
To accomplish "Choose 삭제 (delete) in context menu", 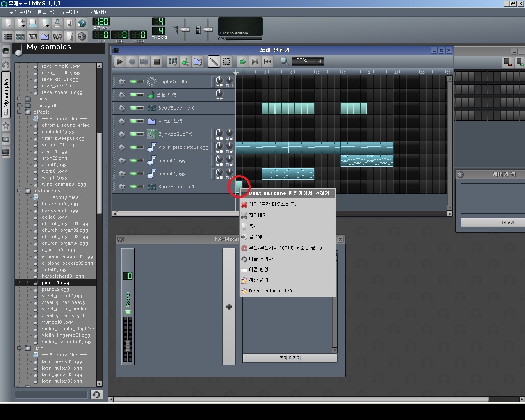I will [288, 204].
